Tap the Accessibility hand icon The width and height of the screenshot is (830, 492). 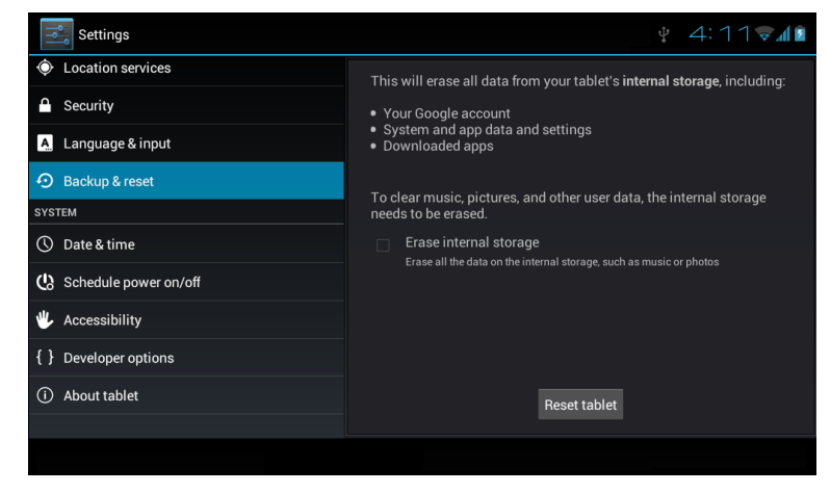click(x=45, y=320)
